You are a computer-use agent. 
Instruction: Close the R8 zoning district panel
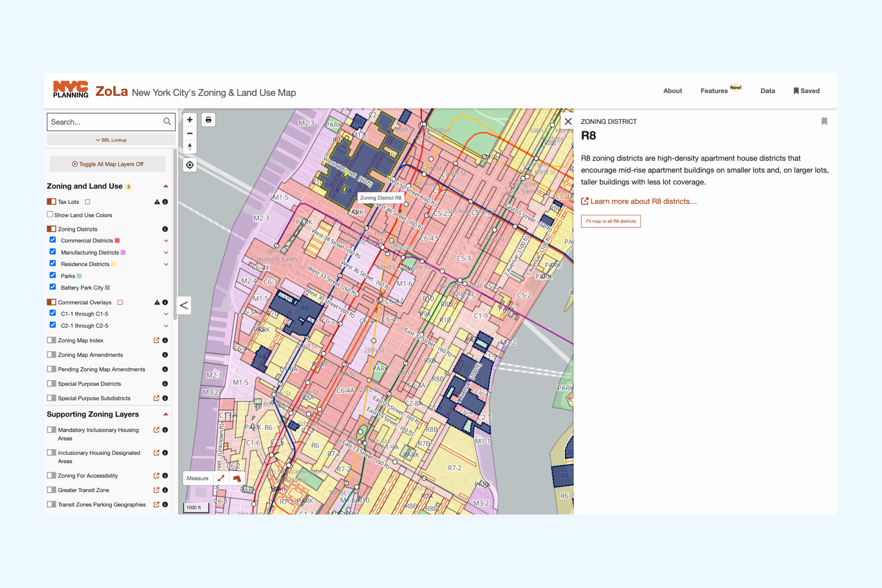tap(568, 121)
